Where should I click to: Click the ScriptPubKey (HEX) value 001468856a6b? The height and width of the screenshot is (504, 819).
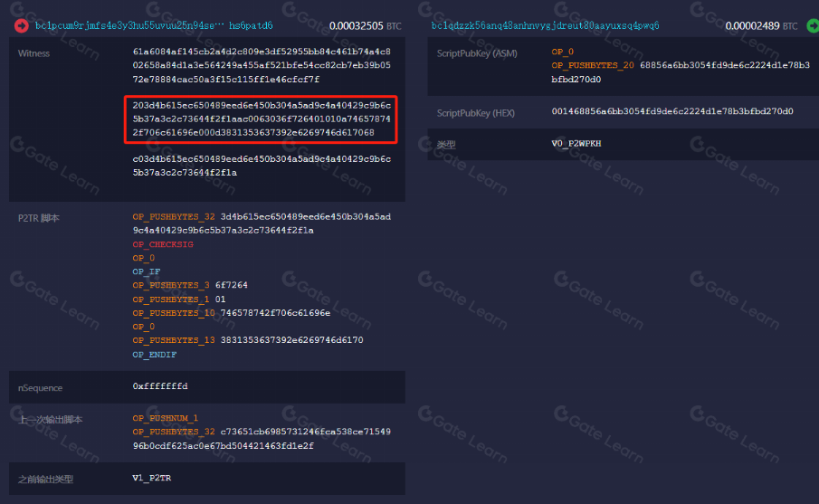[672, 112]
